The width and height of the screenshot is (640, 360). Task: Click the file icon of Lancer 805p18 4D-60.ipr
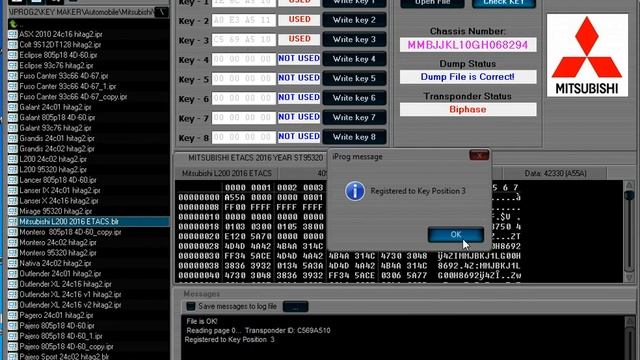(x=13, y=180)
